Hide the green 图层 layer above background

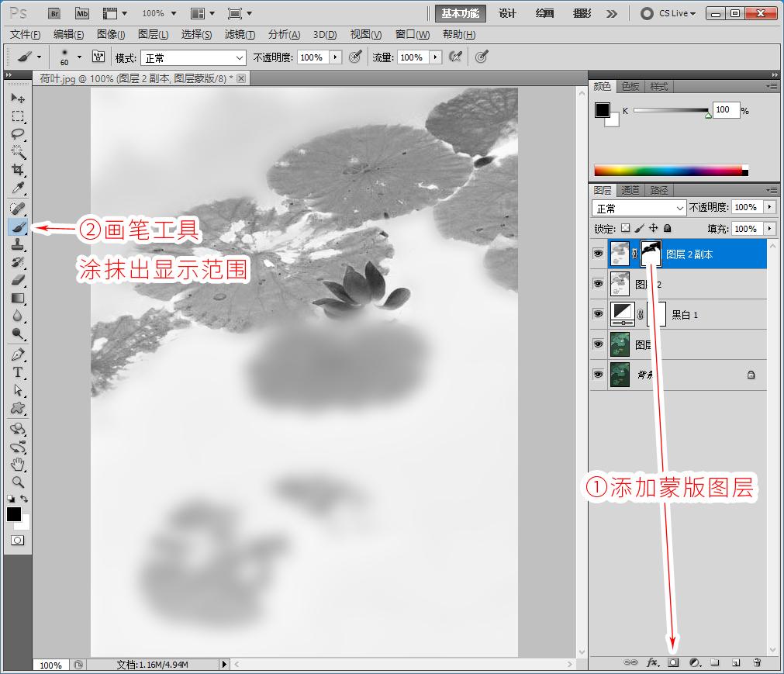pos(598,344)
